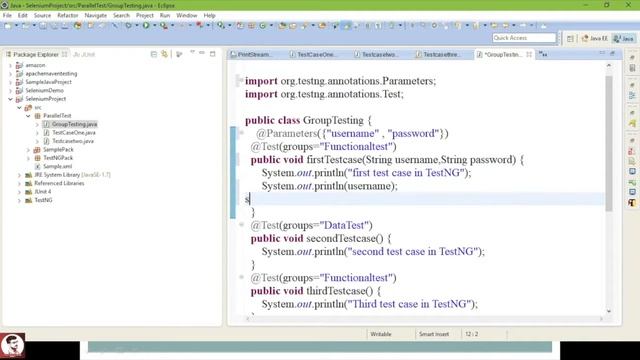
Task: Click the editor vertical scrollbar thumb
Action: pos(609,143)
